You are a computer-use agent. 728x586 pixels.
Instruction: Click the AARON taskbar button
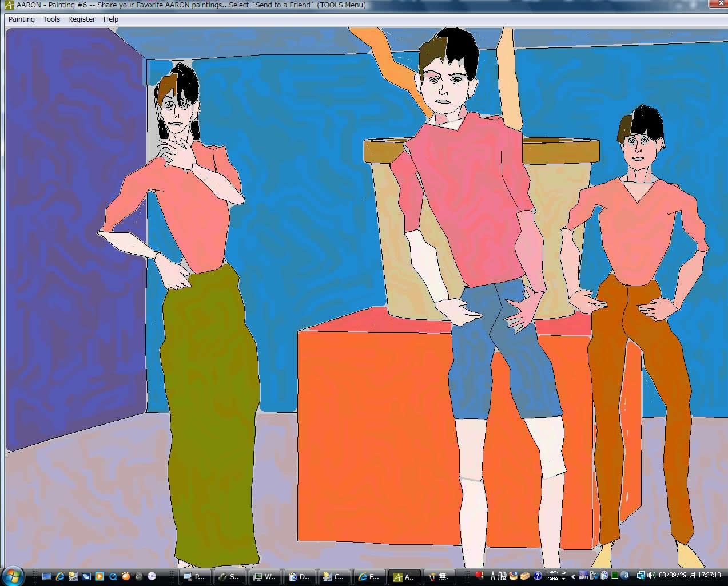[x=404, y=577]
